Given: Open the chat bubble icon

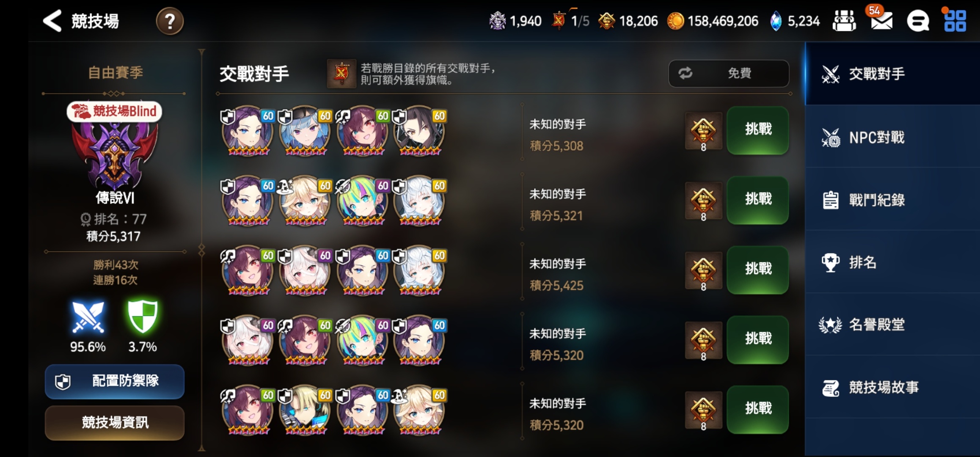Looking at the screenshot, I should [918, 21].
